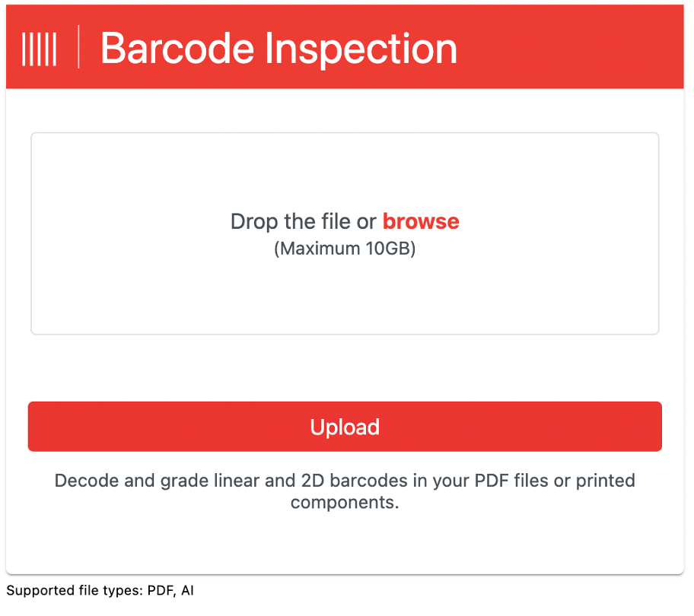Viewport: 694px width, 616px height.
Task: Open the file picker via browse
Action: click(421, 221)
